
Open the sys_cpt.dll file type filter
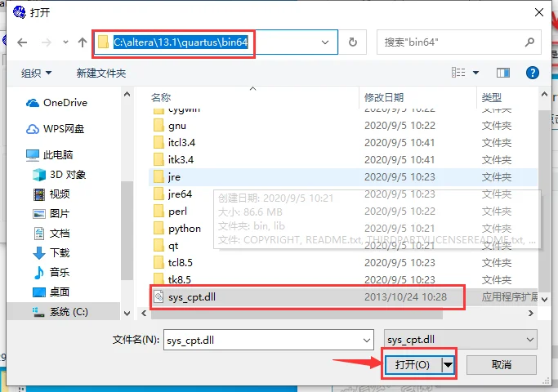tap(460, 340)
